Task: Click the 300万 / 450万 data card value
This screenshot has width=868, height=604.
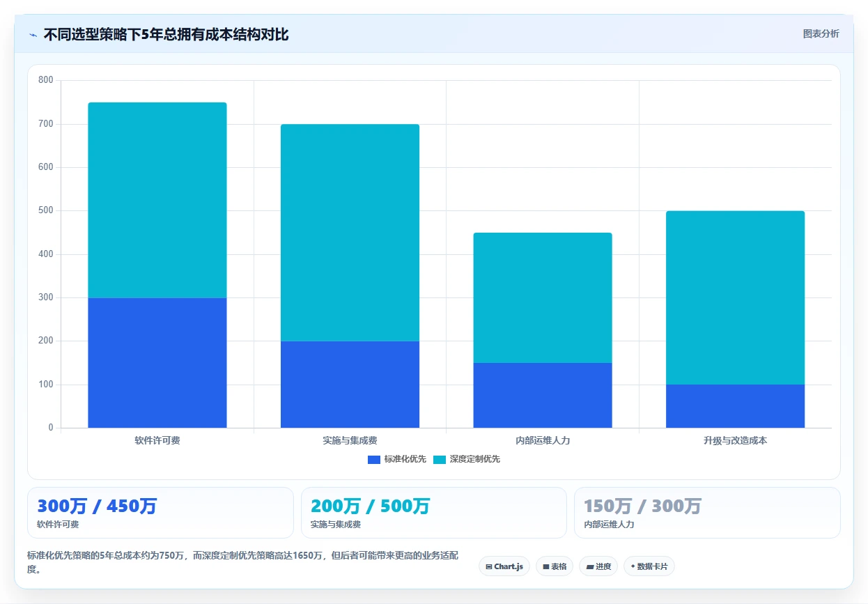Action: [97, 506]
